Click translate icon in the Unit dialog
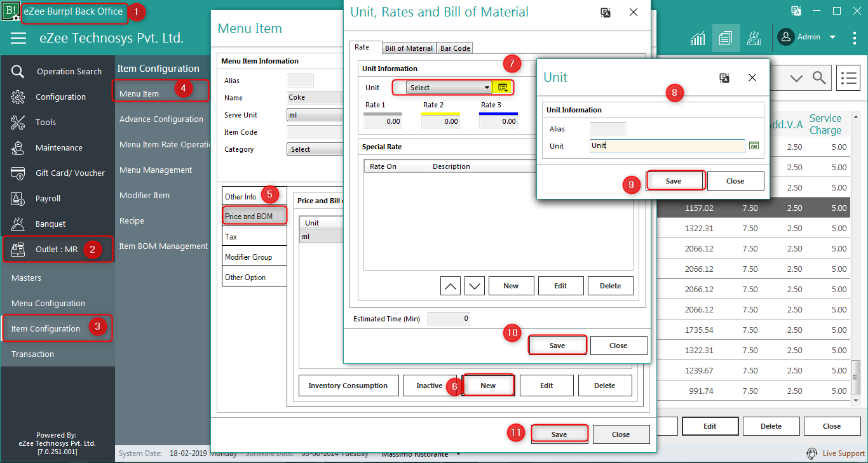Image resolution: width=868 pixels, height=463 pixels. pos(724,77)
